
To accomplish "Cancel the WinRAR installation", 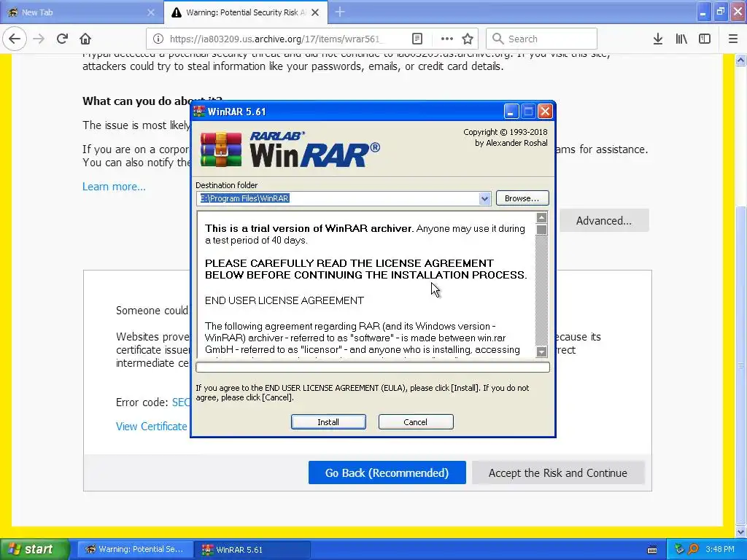I will pos(415,422).
